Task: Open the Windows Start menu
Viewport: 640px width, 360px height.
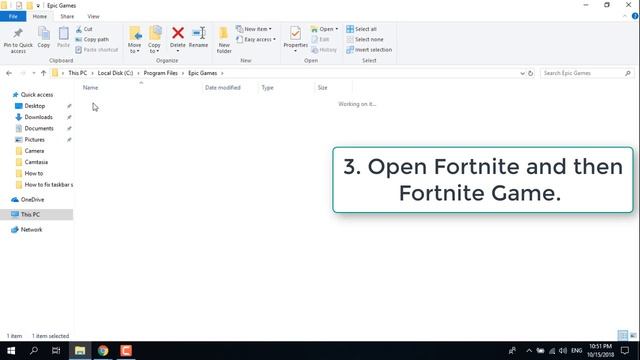Action: tap(11, 351)
